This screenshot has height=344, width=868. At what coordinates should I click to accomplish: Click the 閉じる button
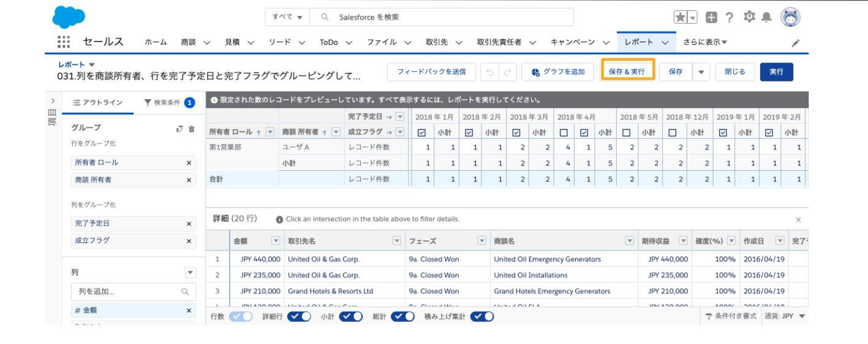coord(735,72)
